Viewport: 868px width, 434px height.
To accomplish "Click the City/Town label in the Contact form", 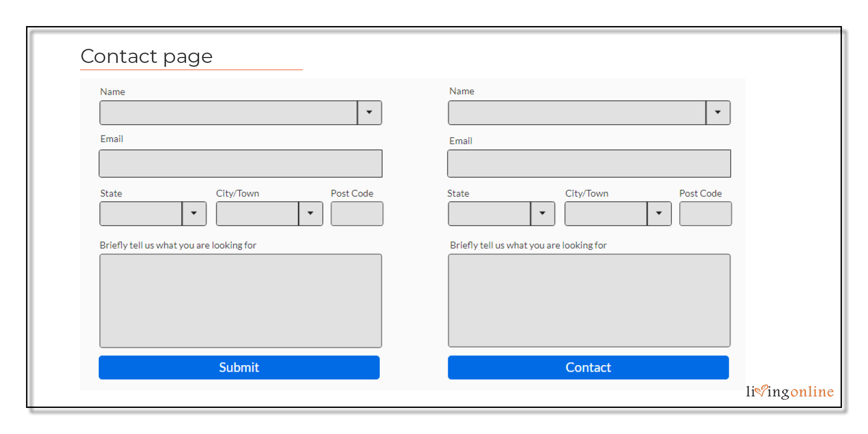I will click(586, 194).
